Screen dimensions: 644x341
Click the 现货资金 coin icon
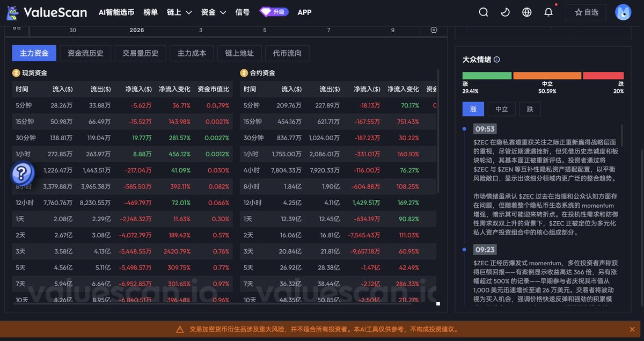pos(16,72)
